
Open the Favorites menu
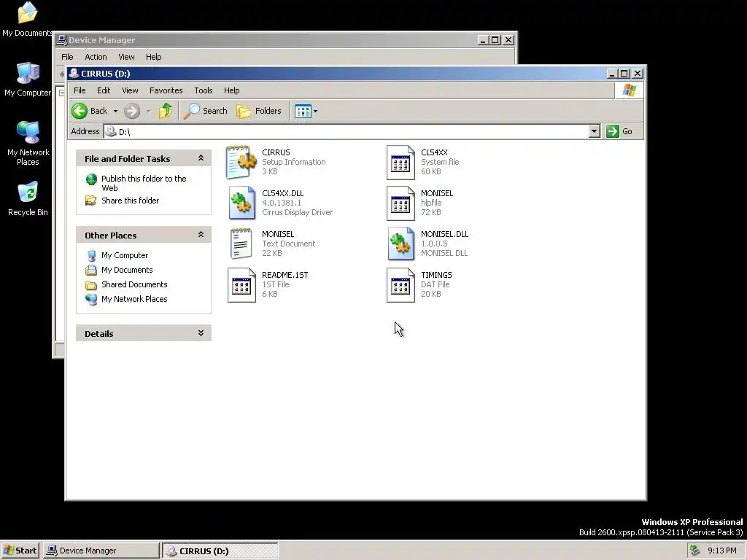[x=166, y=90]
